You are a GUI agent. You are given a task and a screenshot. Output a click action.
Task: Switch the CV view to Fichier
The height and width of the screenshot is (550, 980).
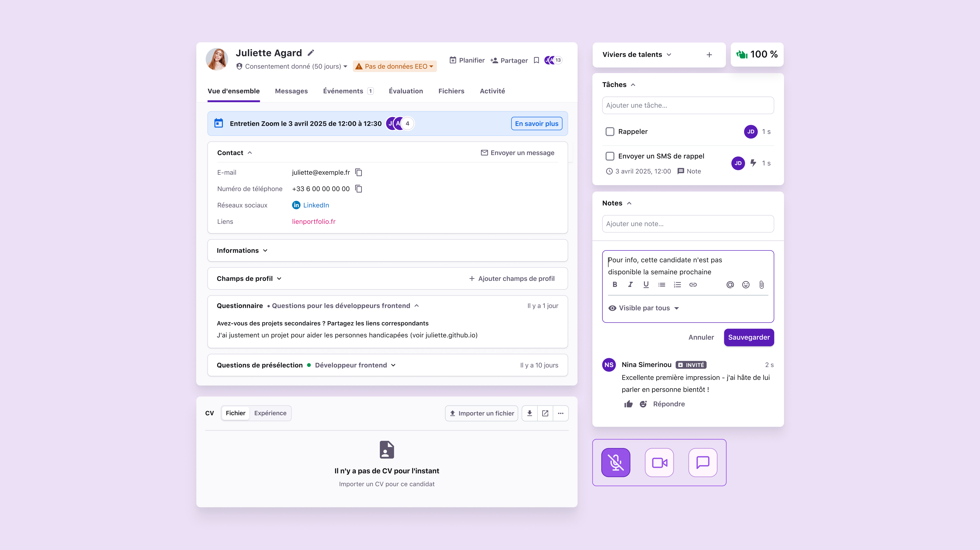coord(235,413)
